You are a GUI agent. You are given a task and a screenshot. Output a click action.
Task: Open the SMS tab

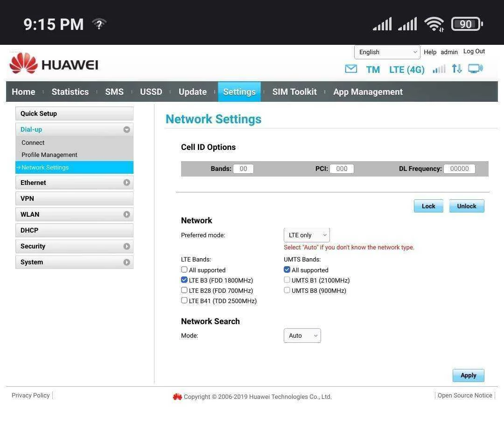pyautogui.click(x=114, y=92)
